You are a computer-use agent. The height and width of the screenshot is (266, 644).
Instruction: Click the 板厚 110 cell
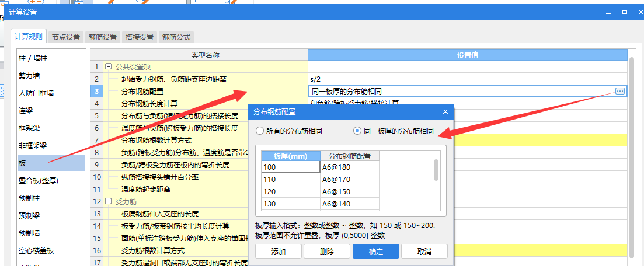coord(291,180)
